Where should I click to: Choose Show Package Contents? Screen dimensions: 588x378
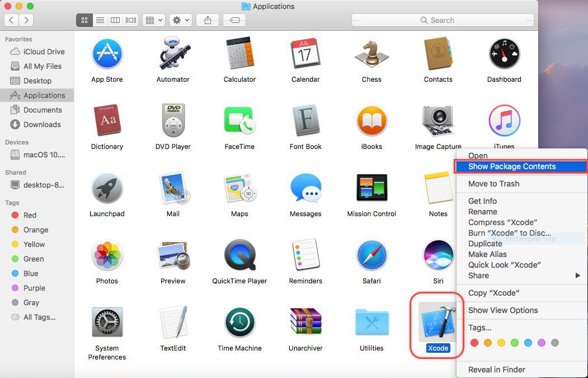click(512, 166)
